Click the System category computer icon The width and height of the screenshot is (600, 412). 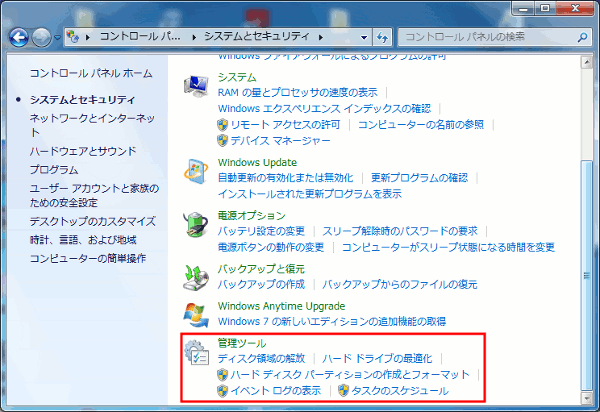199,86
